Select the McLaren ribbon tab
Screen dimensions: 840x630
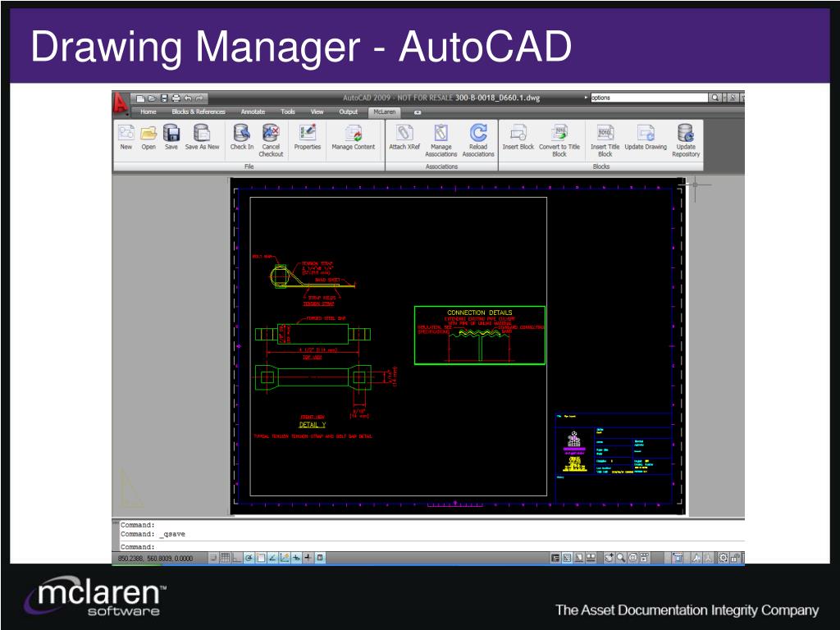pyautogui.click(x=384, y=112)
